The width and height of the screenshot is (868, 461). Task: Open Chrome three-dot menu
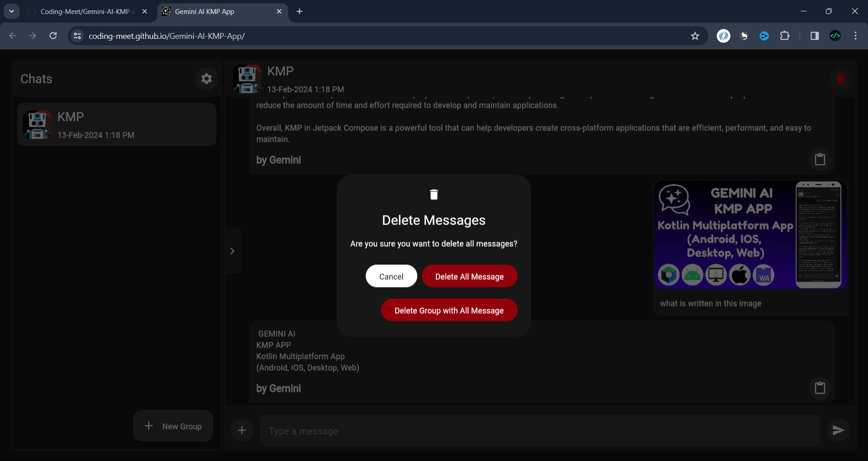[x=855, y=36]
